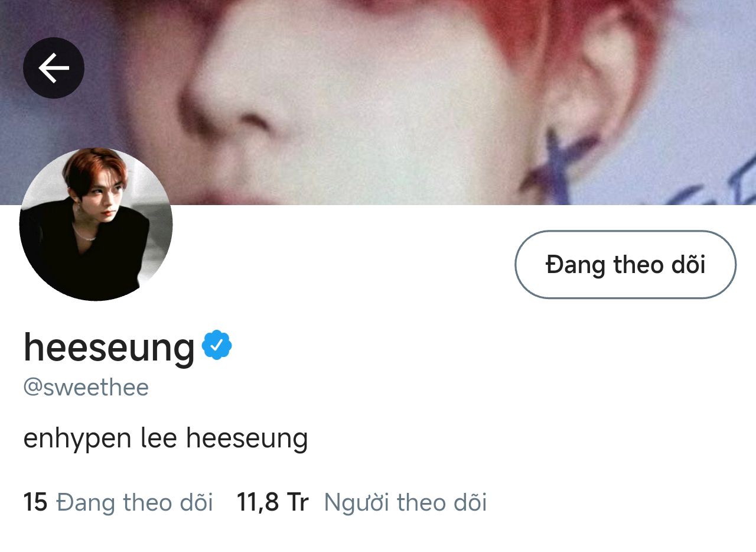Viewport: 756px width, 552px height.
Task: Click the Người theo dõi label
Action: click(406, 502)
